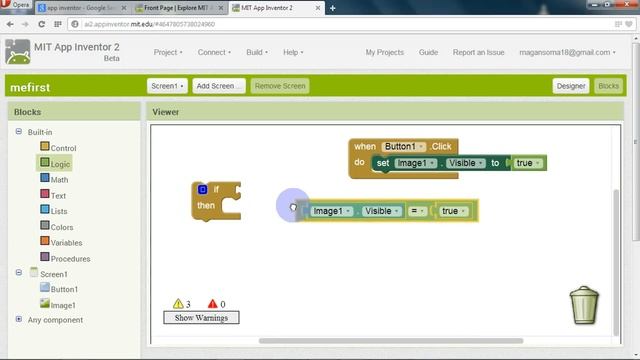
Task: Select the Procedures blocks category icon
Action: pyautogui.click(x=45, y=257)
